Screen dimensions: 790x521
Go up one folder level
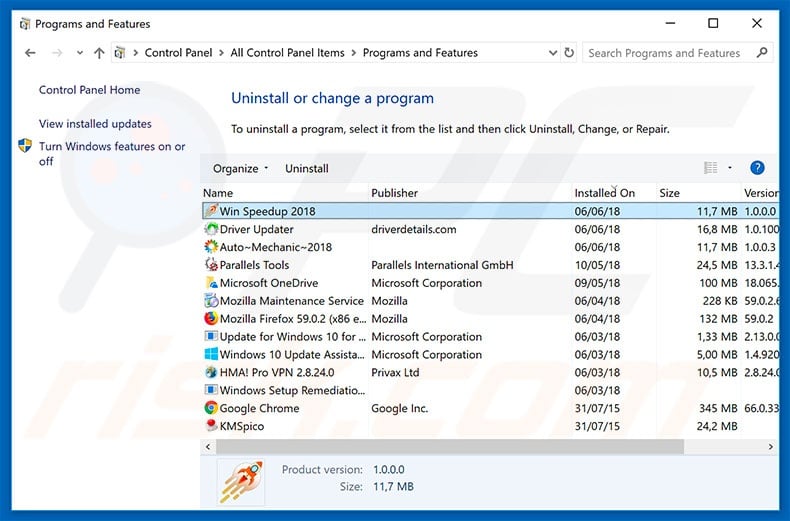click(x=99, y=52)
